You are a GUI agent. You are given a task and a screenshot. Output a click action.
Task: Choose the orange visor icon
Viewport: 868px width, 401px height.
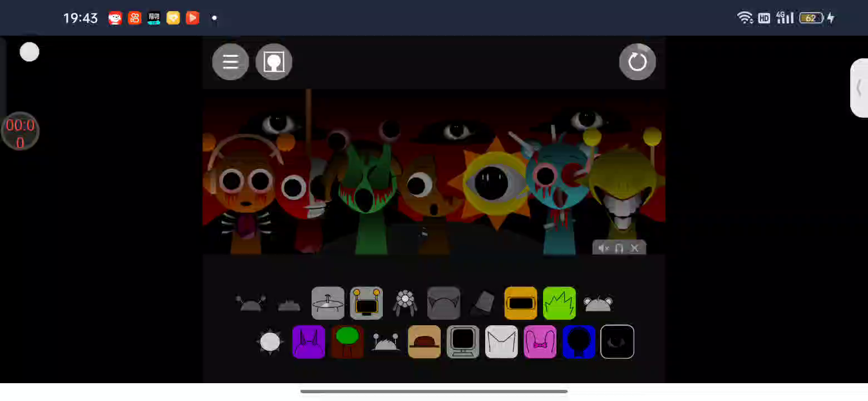pos(521,304)
